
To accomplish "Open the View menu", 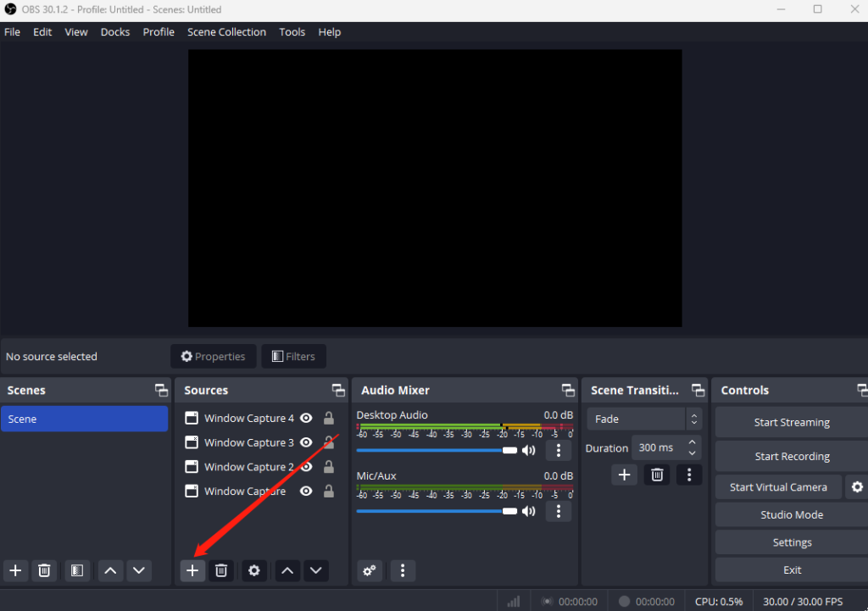I will pos(76,32).
